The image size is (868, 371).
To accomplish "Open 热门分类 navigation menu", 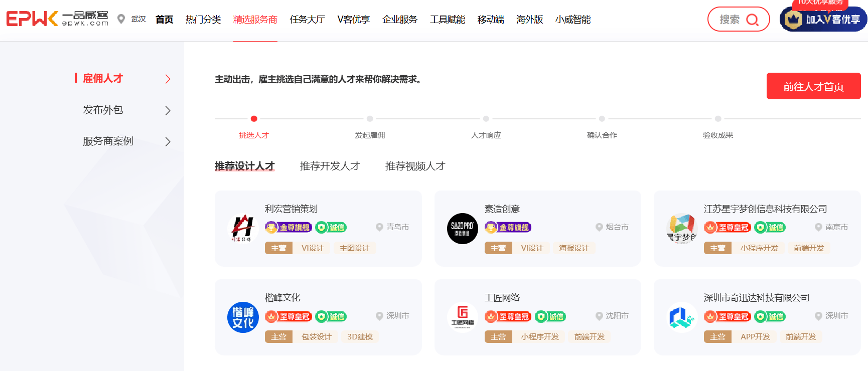I will [x=203, y=19].
